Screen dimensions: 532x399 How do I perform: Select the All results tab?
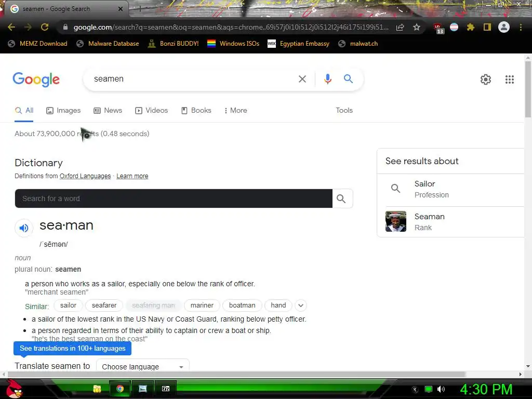point(24,110)
